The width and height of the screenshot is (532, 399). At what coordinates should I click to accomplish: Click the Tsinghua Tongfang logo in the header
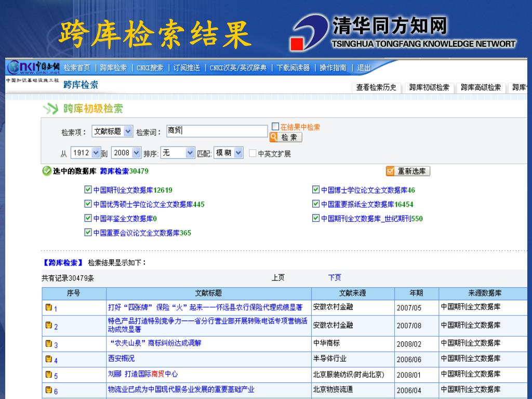(x=404, y=32)
